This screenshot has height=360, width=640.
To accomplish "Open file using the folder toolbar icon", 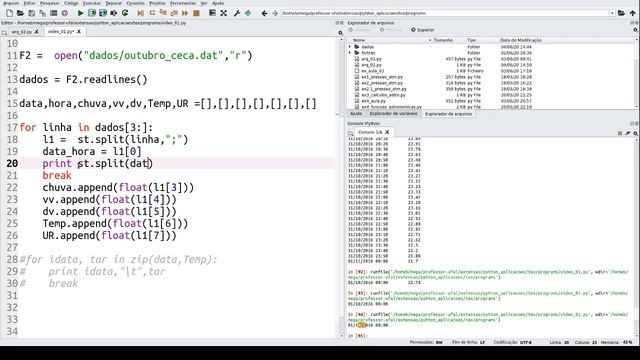I will 20,13.
